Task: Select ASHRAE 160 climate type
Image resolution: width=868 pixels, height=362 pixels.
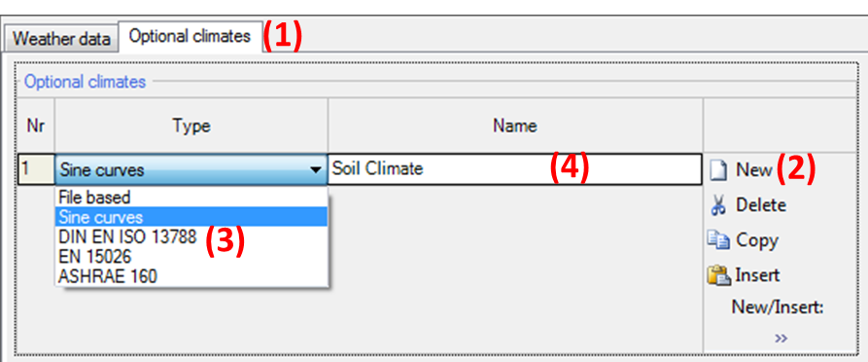Action: [x=107, y=275]
